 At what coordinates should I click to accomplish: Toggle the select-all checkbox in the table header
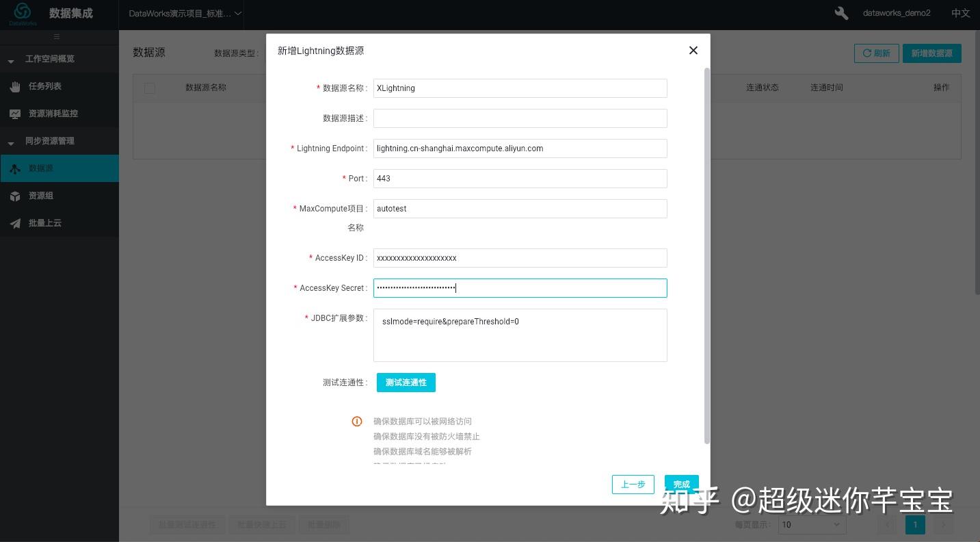[x=149, y=87]
